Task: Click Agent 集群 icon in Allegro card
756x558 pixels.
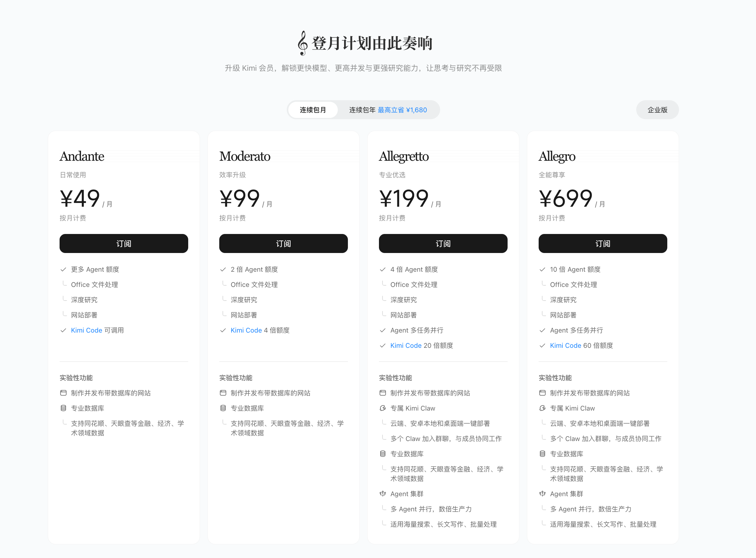Action: click(542, 494)
